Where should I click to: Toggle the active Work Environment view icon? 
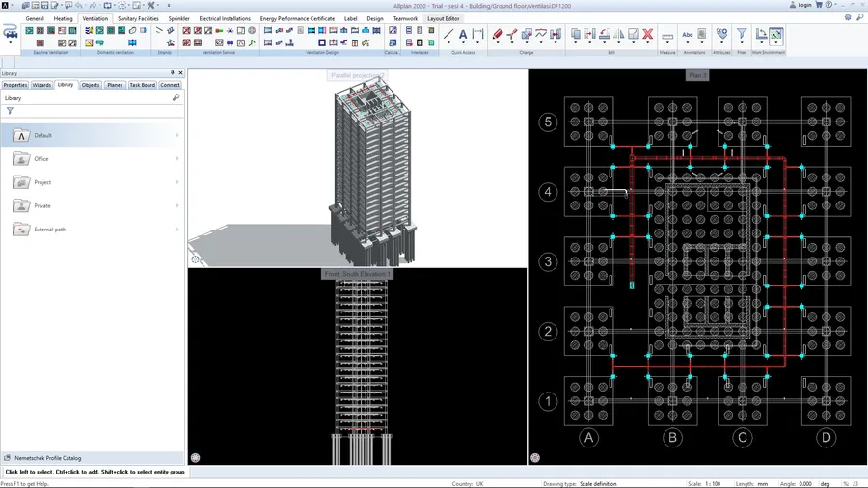pyautogui.click(x=776, y=35)
